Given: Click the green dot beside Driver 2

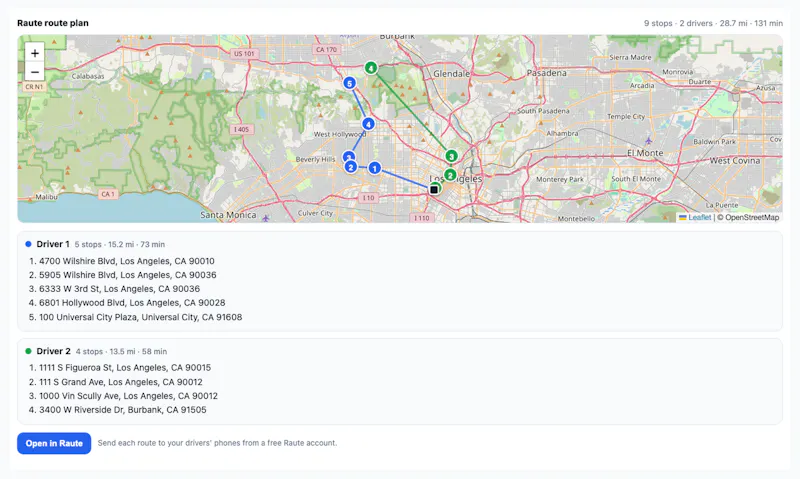Looking at the screenshot, I should [28, 351].
